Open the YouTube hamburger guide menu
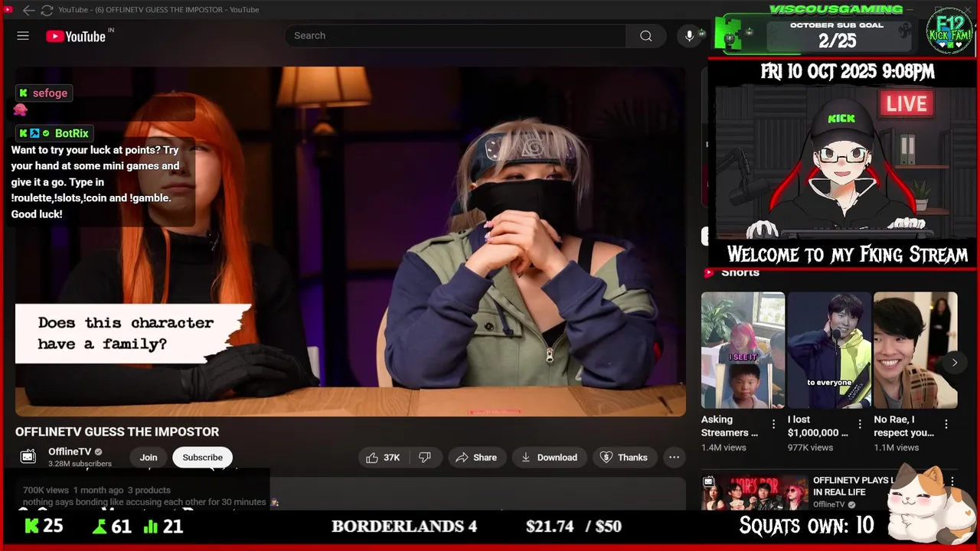 (x=23, y=36)
